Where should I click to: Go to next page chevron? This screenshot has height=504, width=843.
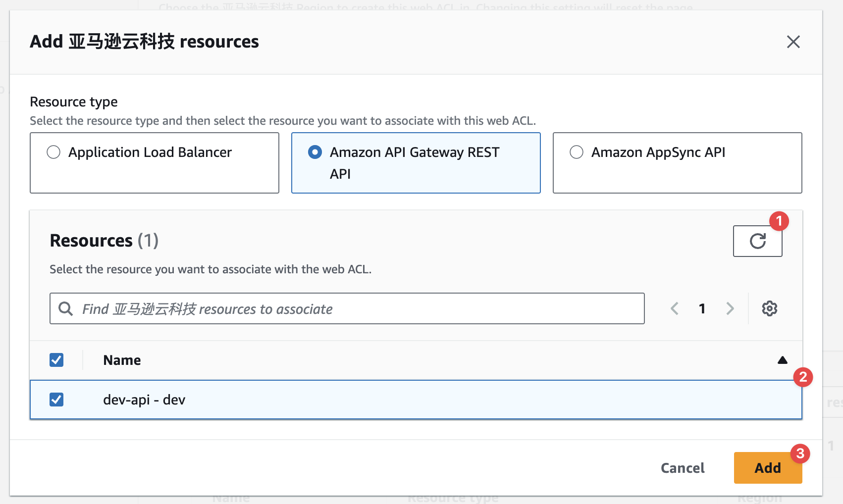[x=730, y=308]
